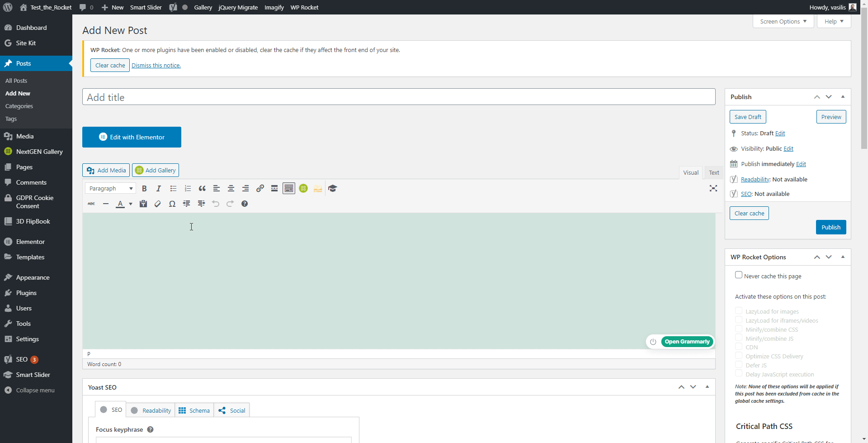Move the Publish panel down
The height and width of the screenshot is (443, 868).
click(x=829, y=97)
